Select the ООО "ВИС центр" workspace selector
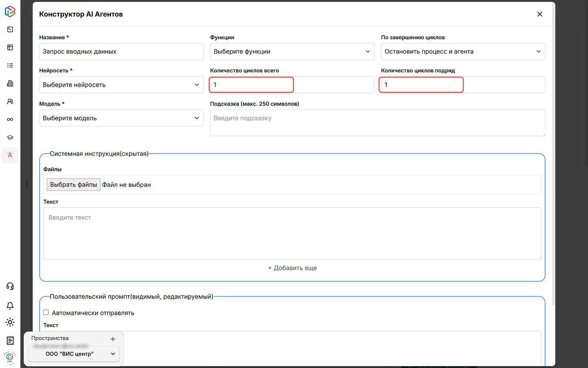 (74, 354)
